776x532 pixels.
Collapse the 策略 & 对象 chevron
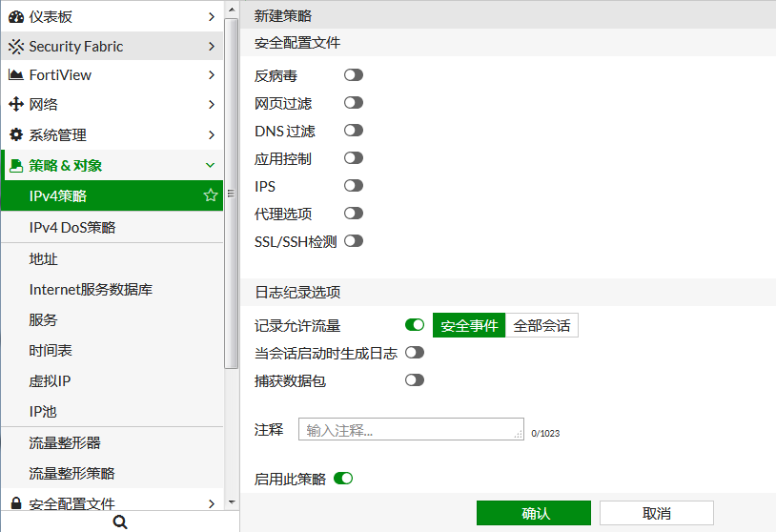pos(211,165)
